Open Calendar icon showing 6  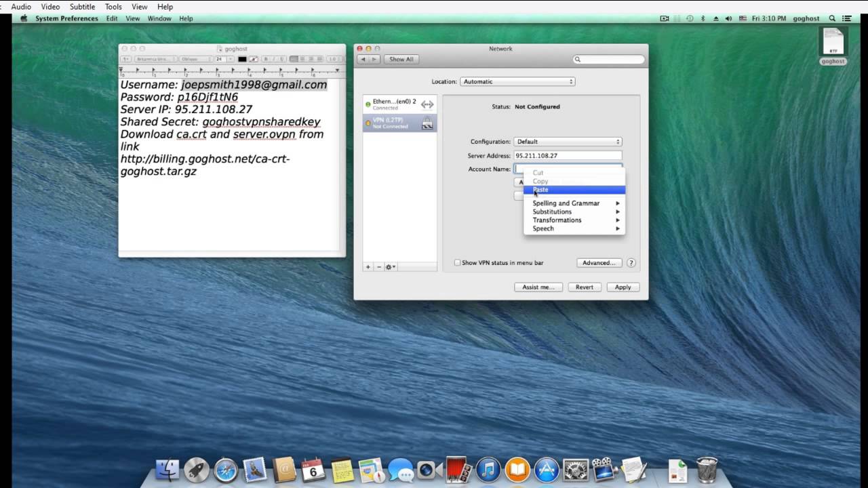click(x=313, y=470)
